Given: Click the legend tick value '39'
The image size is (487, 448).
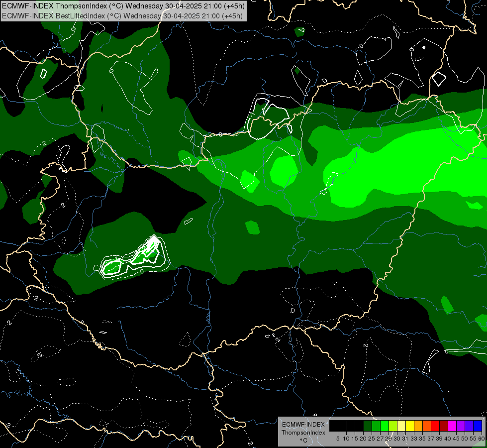Looking at the screenshot, I should 439,439.
